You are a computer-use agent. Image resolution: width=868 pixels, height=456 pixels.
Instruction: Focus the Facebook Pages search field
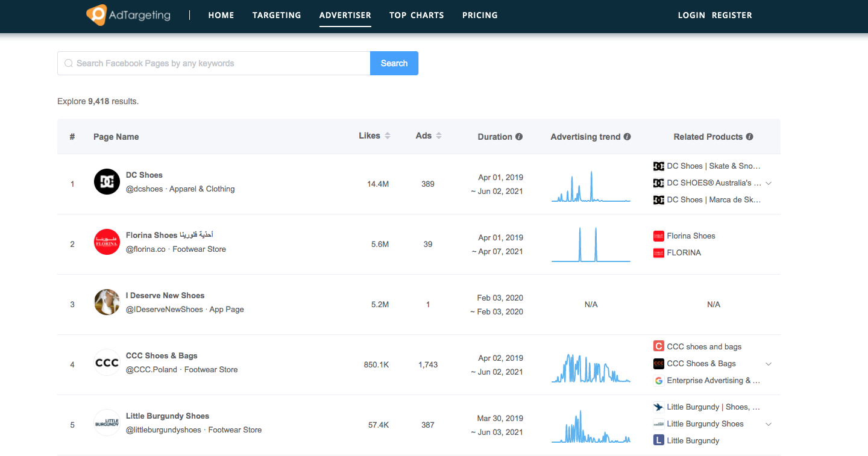click(x=214, y=63)
